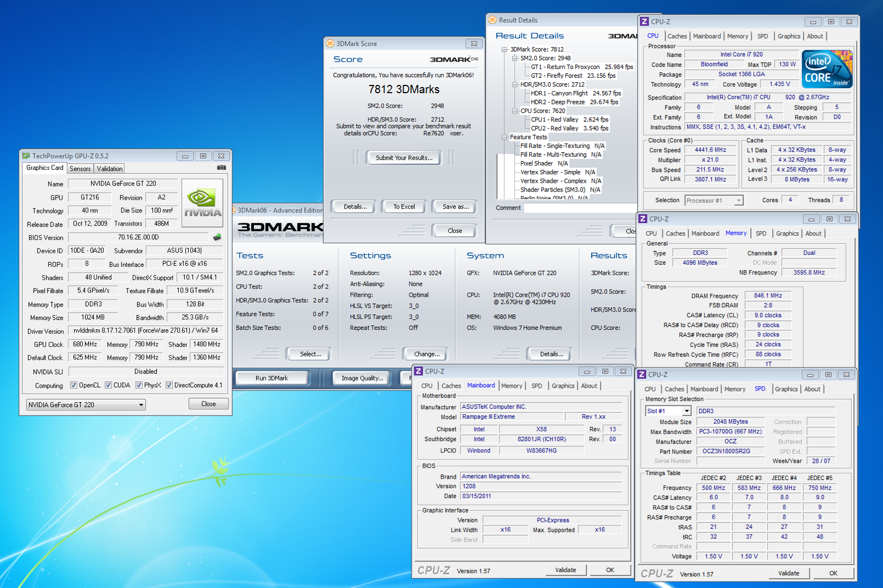Screen dimensions: 883x588
Task: Click the GPU-Z screenshot camera icon
Action: click(x=221, y=168)
